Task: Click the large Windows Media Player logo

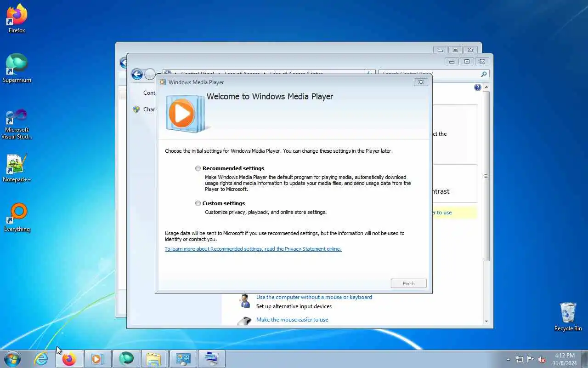Action: pyautogui.click(x=187, y=114)
